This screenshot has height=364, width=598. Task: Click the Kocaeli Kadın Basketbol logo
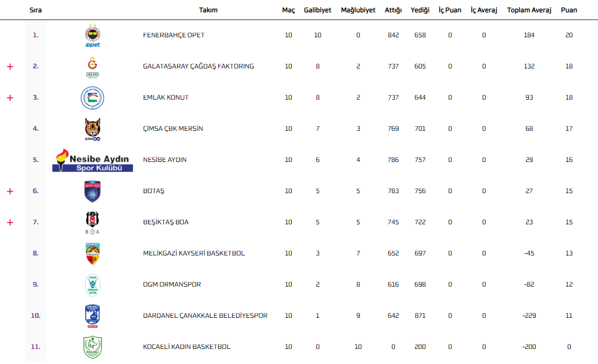(92, 347)
